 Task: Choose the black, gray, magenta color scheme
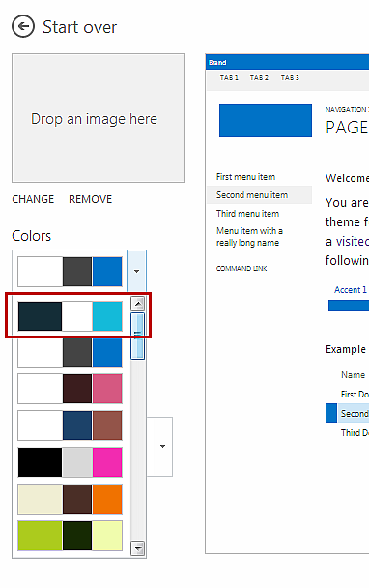[71, 462]
